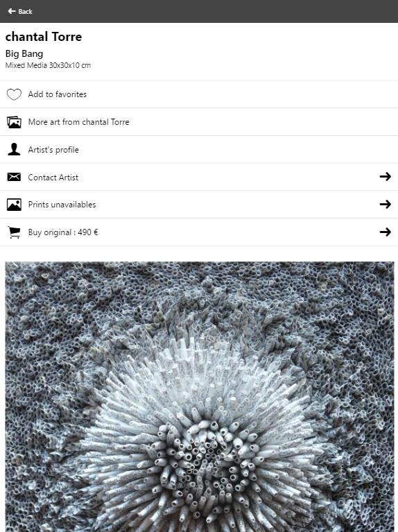
Task: Click the arrow on Buy original row
Action: point(385,232)
